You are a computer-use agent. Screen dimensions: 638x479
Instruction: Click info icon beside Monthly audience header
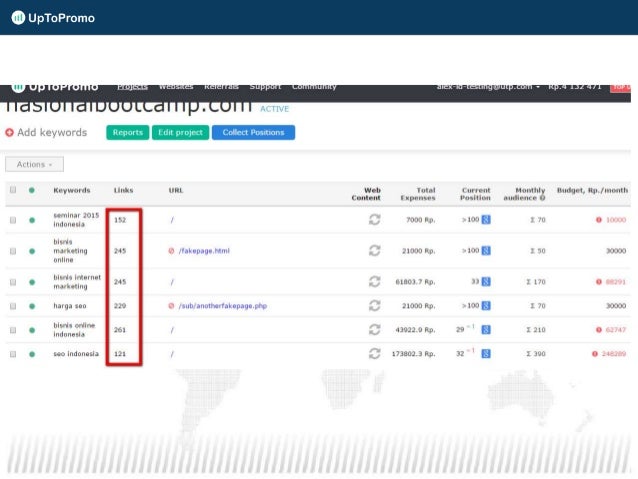(x=542, y=198)
